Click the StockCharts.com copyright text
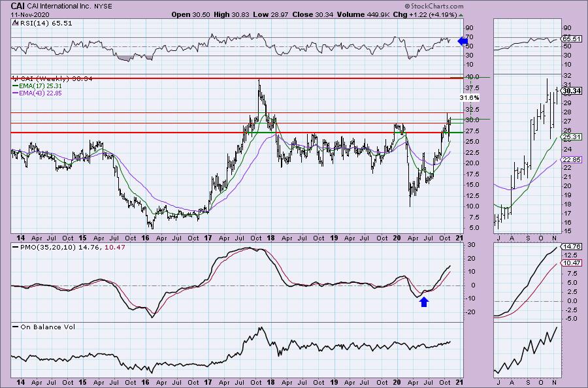Image resolution: width=588 pixels, height=388 pixels. tap(434, 6)
